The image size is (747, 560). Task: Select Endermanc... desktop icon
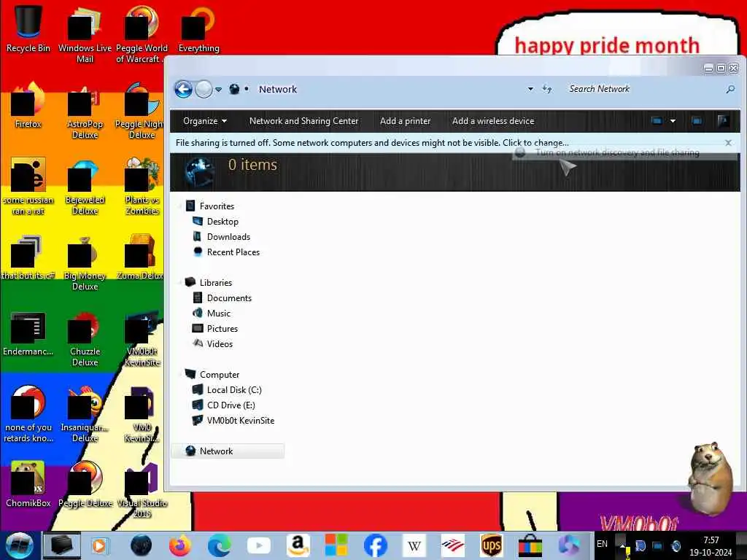point(28,333)
